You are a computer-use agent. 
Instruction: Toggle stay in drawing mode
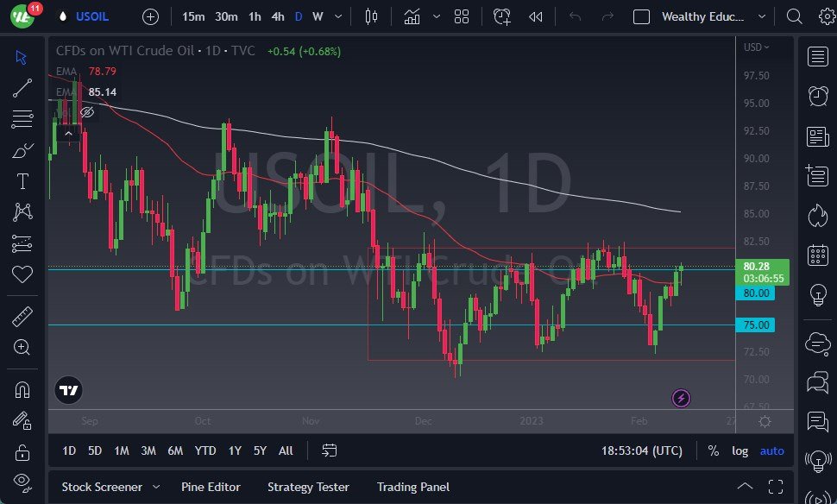pos(22,421)
